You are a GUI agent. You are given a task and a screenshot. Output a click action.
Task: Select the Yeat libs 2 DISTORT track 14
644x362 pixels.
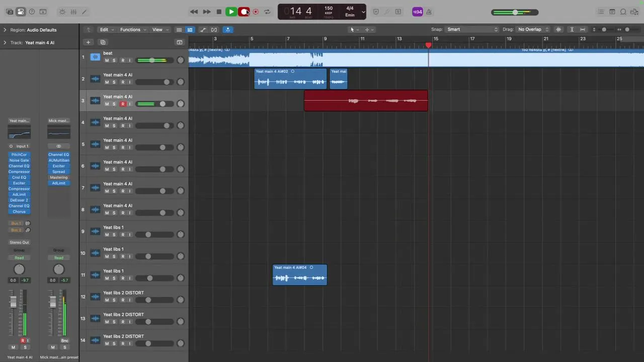134,340
